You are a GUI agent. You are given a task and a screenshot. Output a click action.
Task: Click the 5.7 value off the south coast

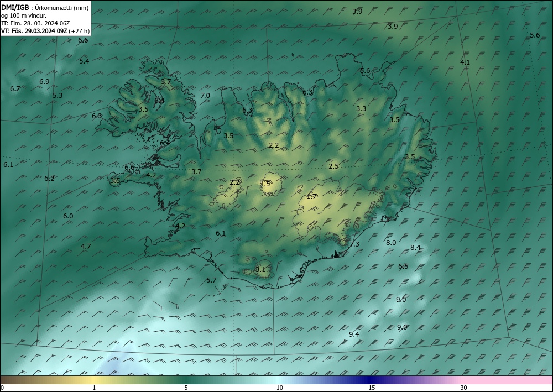[211, 280]
